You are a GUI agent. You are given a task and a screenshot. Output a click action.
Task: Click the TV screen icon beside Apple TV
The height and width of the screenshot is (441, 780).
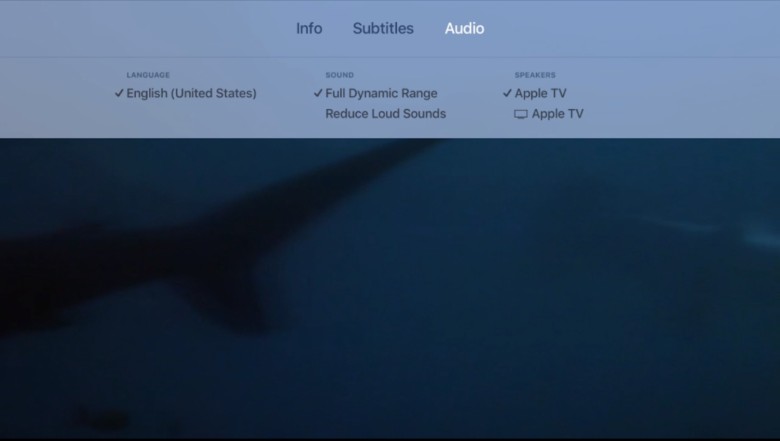point(520,114)
